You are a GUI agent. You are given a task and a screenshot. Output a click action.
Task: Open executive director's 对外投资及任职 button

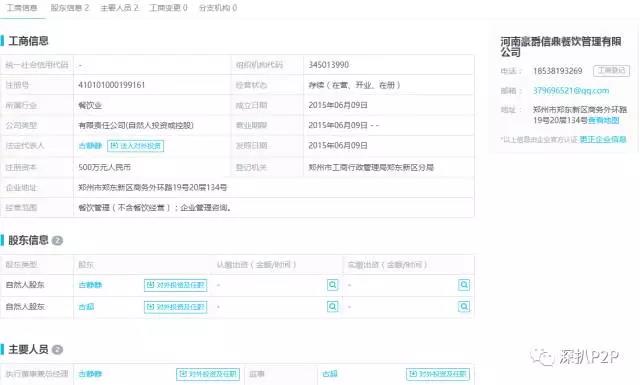(x=208, y=374)
